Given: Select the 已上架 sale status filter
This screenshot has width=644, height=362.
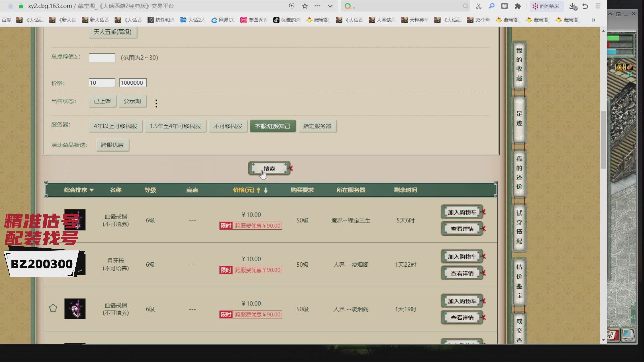Looking at the screenshot, I should coord(102,101).
